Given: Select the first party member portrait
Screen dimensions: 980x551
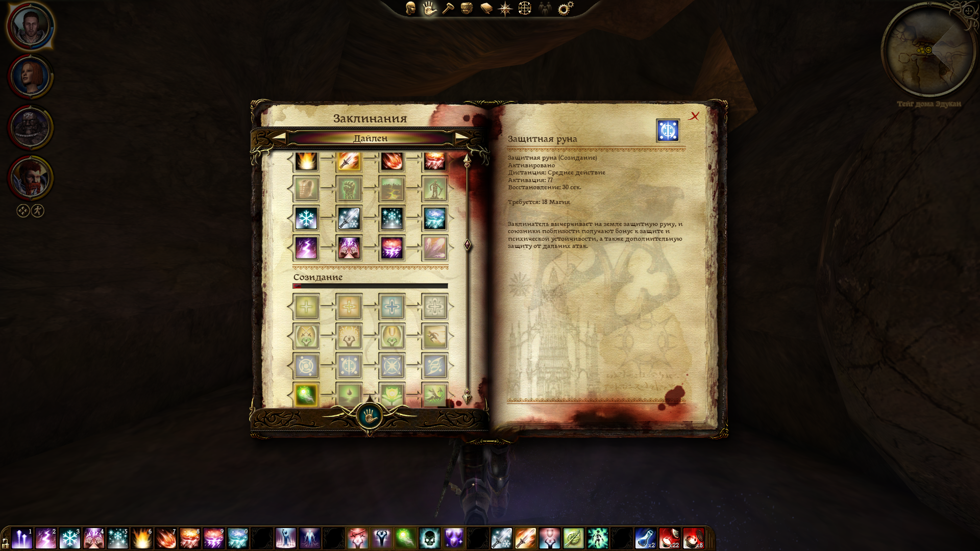Looking at the screenshot, I should point(30,26).
